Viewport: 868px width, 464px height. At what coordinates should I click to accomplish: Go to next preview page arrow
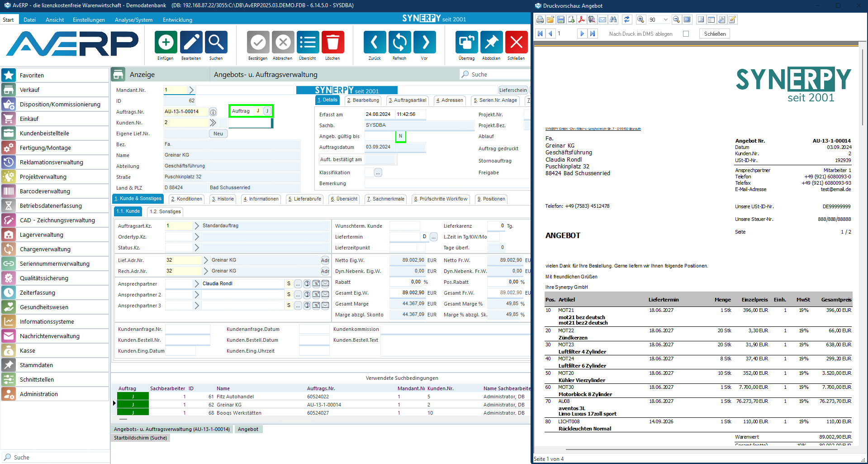582,33
